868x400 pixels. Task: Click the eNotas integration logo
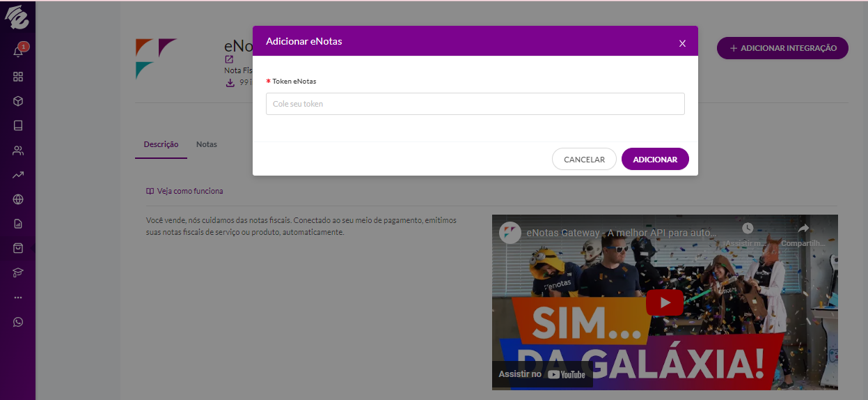coord(156,59)
